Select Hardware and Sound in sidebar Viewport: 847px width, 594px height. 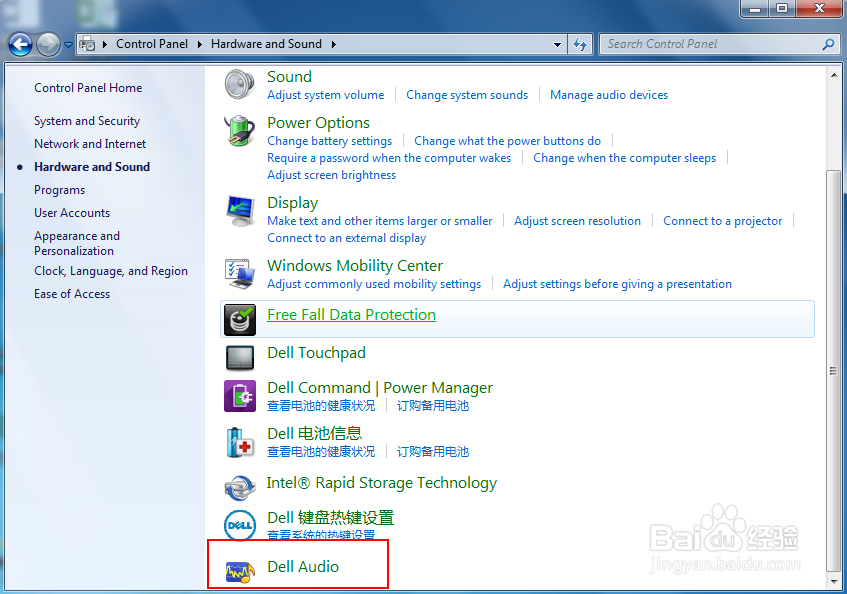(92, 167)
